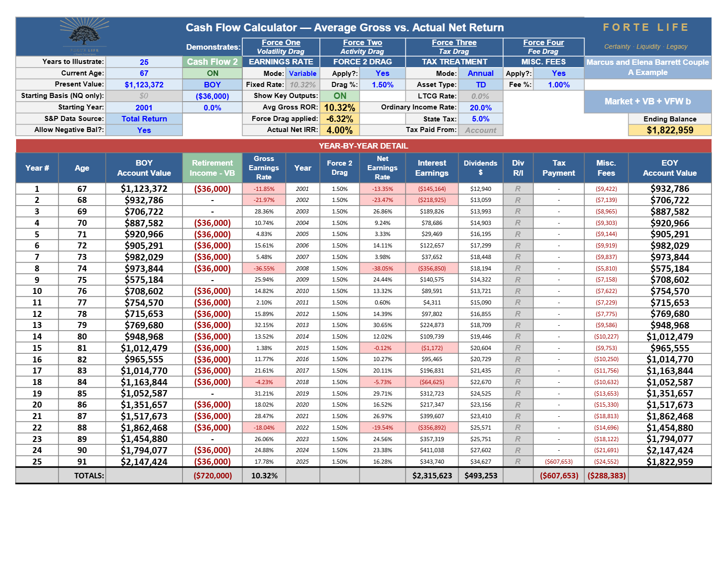Click the Forte Life tree logo
Image resolution: width=728 pixels, height=563 pixels.
(x=84, y=36)
